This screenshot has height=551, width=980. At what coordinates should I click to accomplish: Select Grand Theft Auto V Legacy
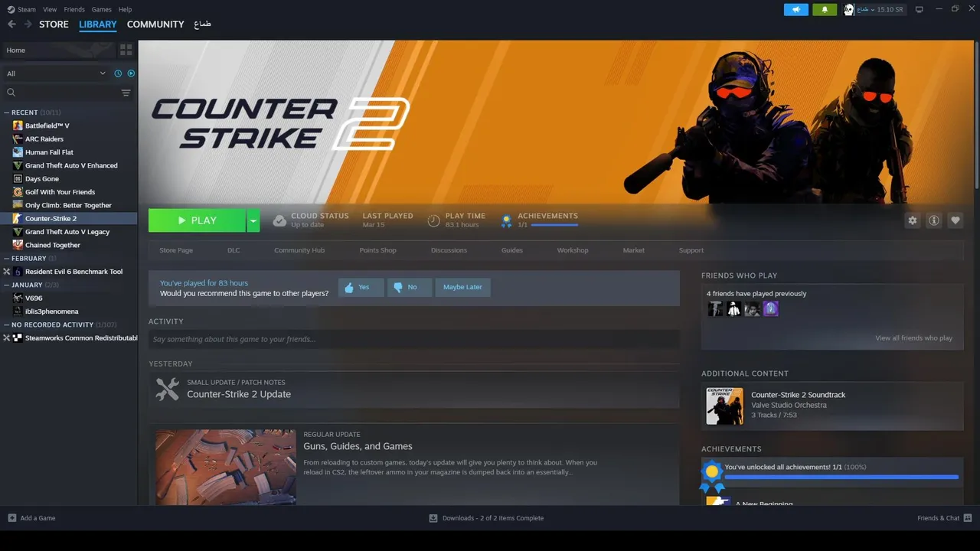coord(69,232)
